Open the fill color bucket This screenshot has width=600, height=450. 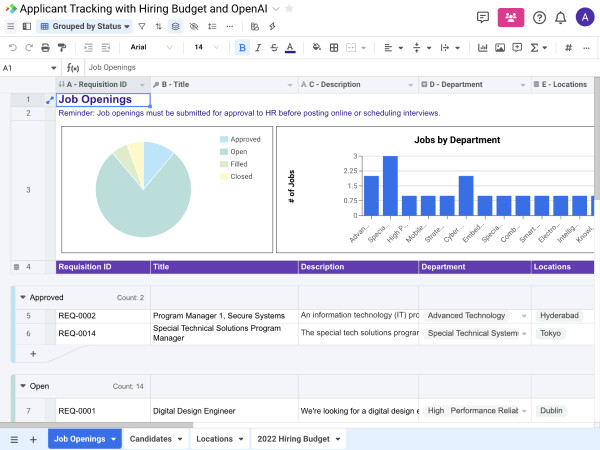(x=316, y=47)
